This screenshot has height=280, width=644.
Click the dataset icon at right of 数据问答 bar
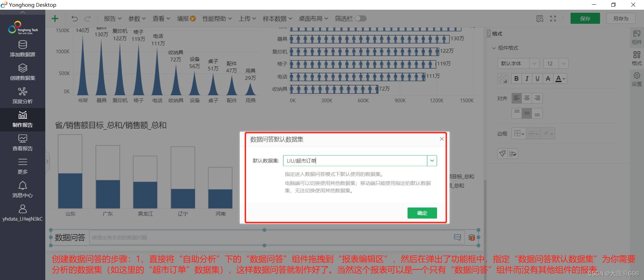pos(472,237)
